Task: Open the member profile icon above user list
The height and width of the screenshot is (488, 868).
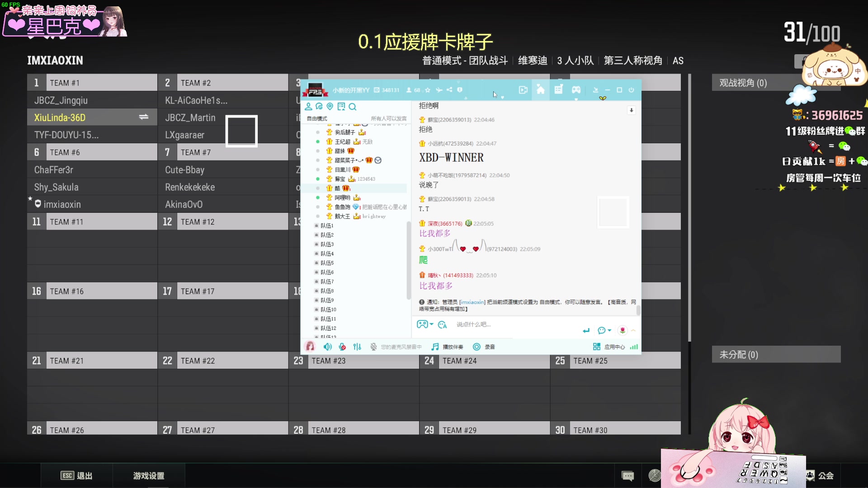Action: click(x=308, y=107)
